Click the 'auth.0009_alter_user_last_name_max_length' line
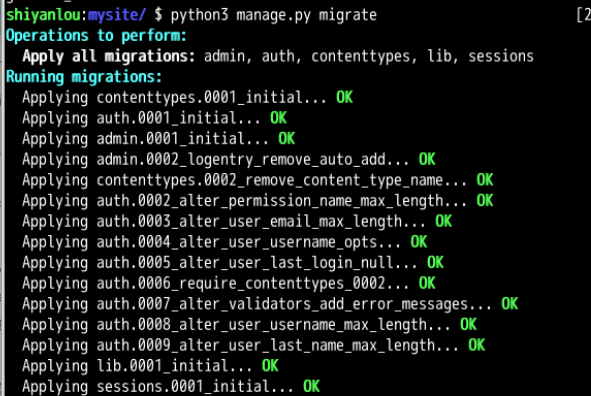591x396 pixels. click(254, 346)
